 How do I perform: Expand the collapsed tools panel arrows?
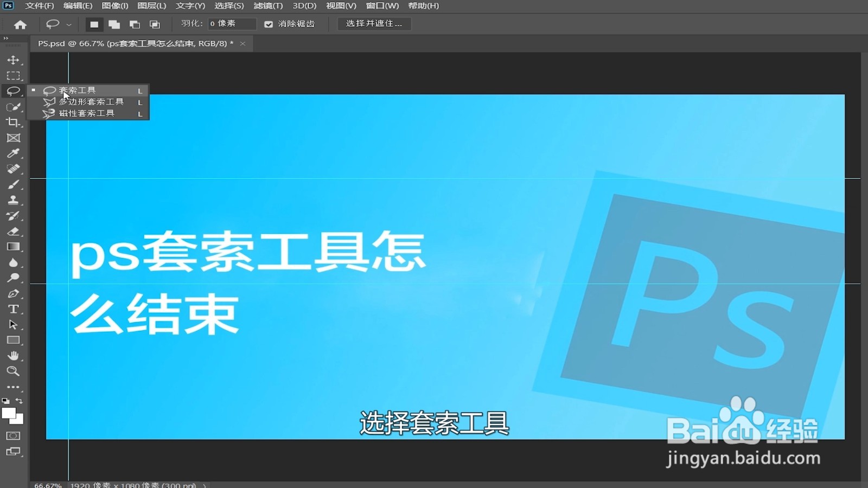pos(6,38)
